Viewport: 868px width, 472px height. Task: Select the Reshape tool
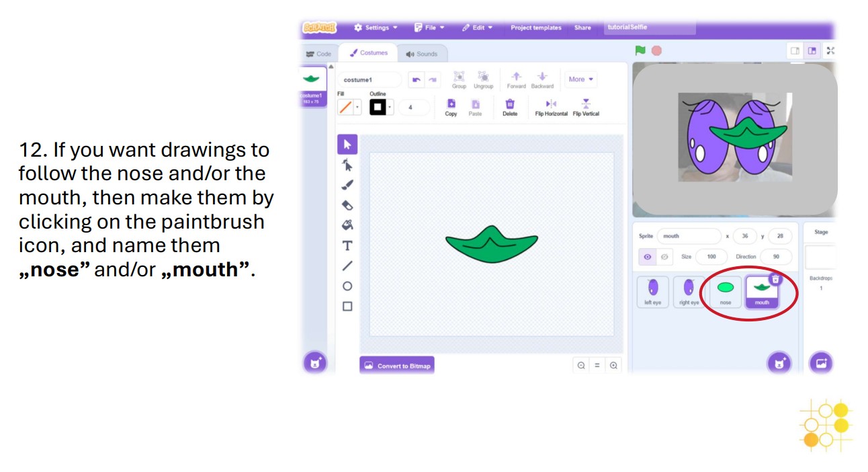pos(347,165)
